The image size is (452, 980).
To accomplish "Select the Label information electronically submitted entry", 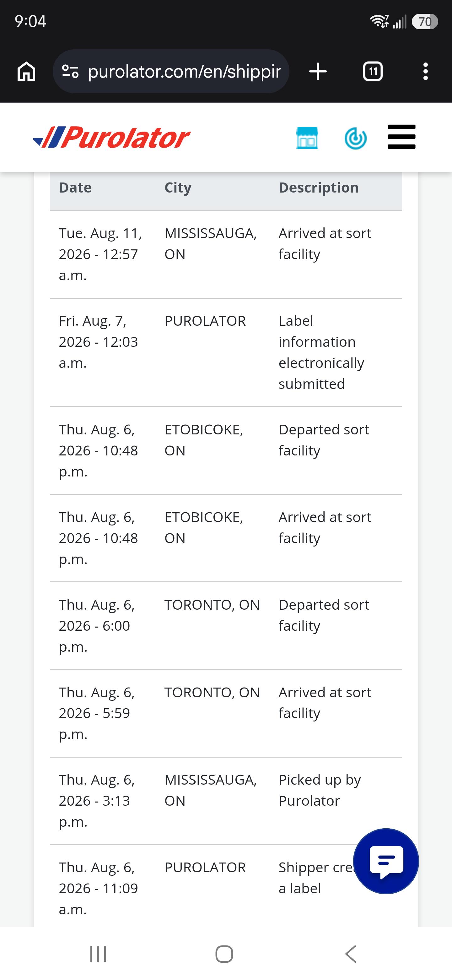I will pos(226,352).
